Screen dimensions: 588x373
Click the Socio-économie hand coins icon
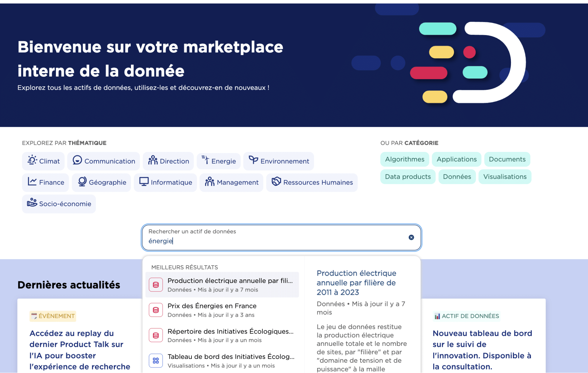coord(32,203)
